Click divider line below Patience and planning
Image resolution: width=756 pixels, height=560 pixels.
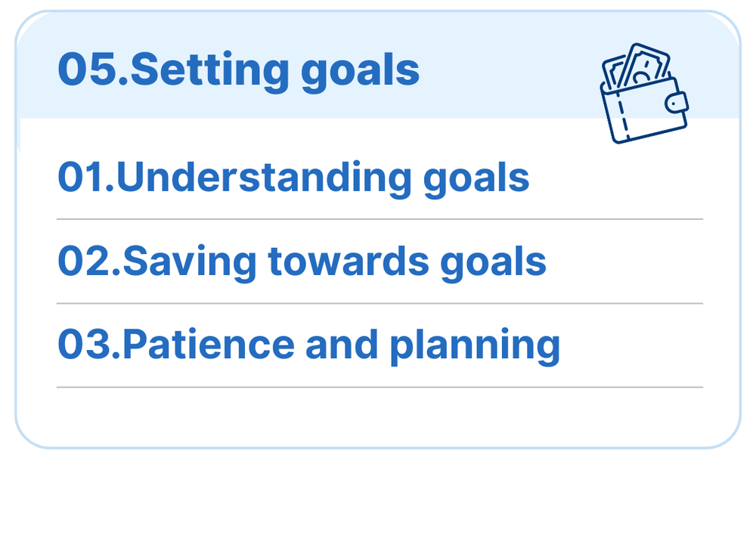(380, 387)
